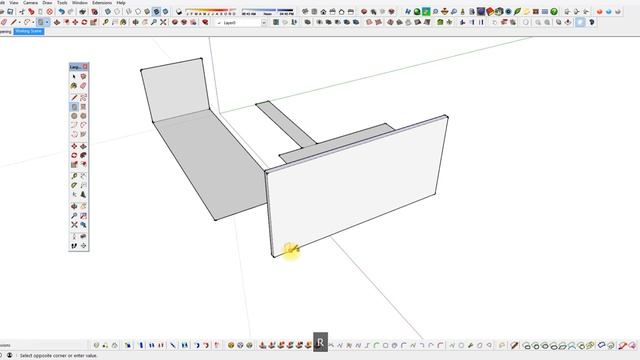This screenshot has width=640, height=360.
Task: Switch to Monochrome face style
Action: click(165, 12)
